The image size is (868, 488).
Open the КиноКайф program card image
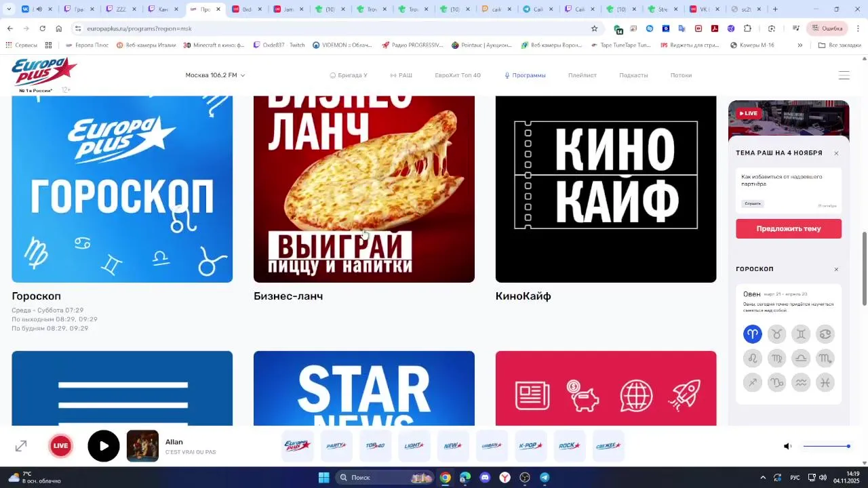click(x=606, y=189)
